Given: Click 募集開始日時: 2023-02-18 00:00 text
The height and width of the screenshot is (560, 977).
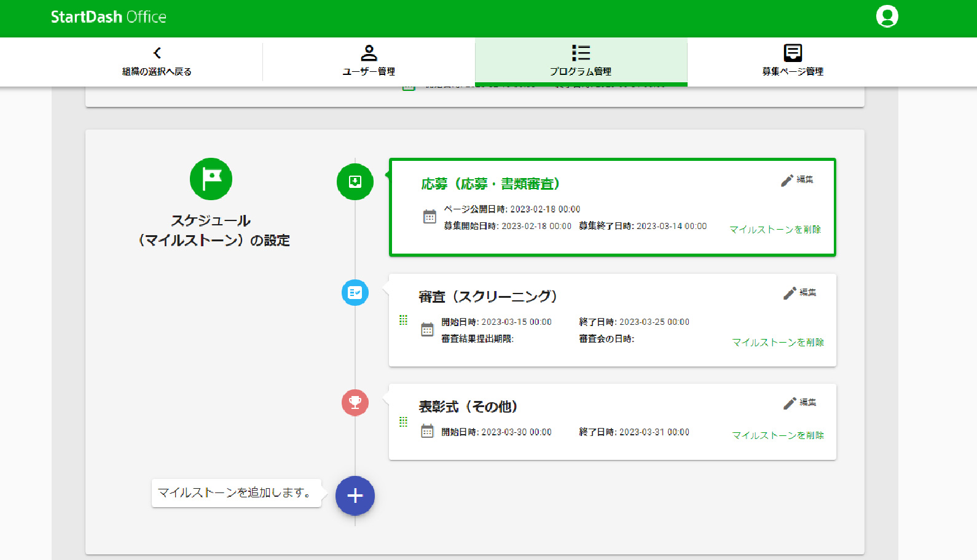Looking at the screenshot, I should tap(508, 226).
